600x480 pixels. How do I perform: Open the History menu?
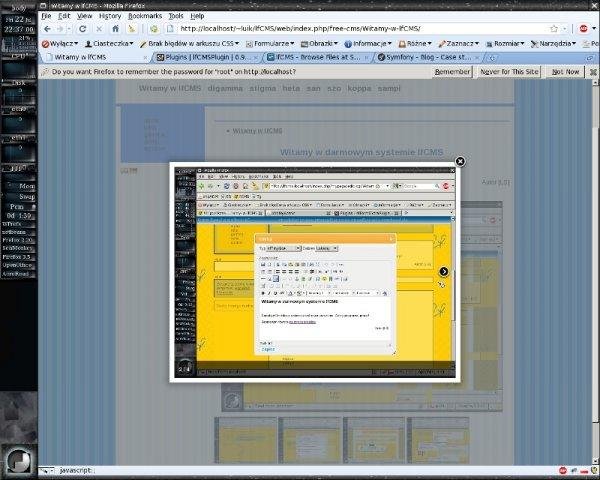110,16
